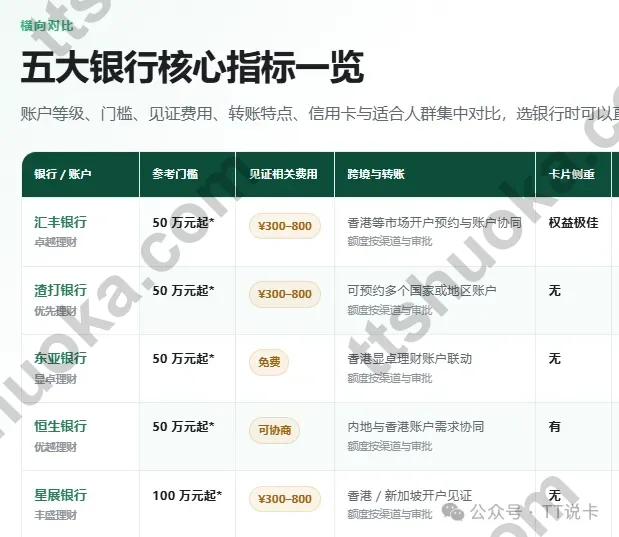Image resolution: width=619 pixels, height=537 pixels.
Task: Open the 星展银行 bank name
Action: click(x=60, y=495)
